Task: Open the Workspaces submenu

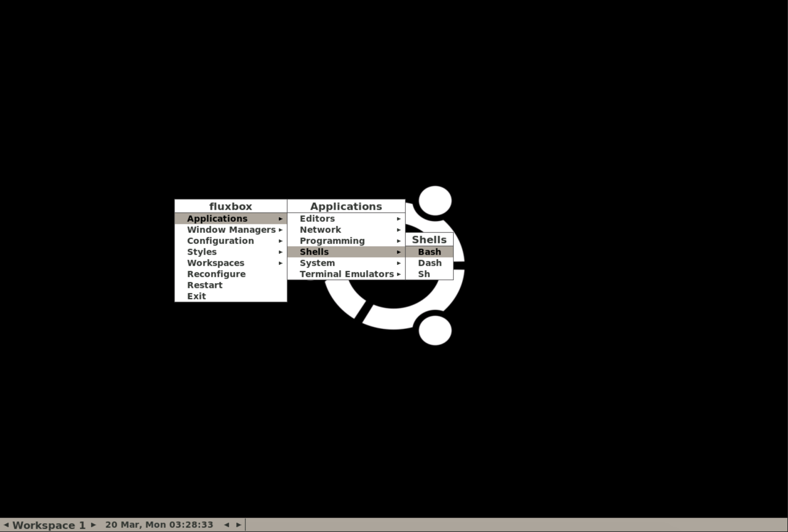Action: [x=231, y=263]
